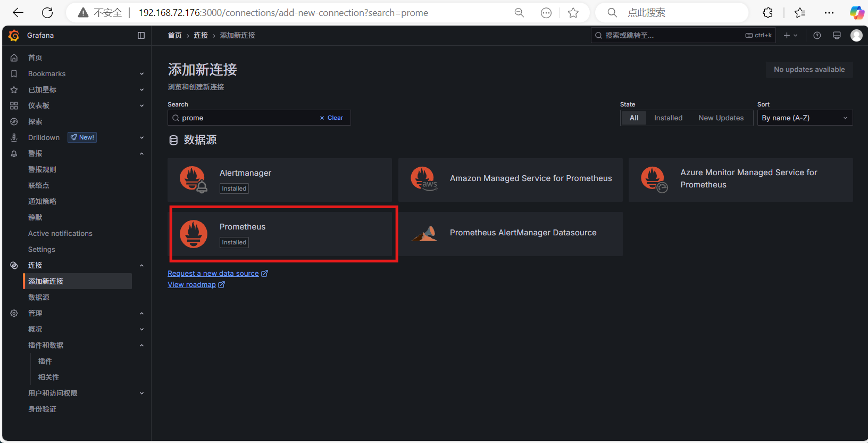This screenshot has height=443, width=868.
Task: Go back using the browser back arrow
Action: [18, 12]
